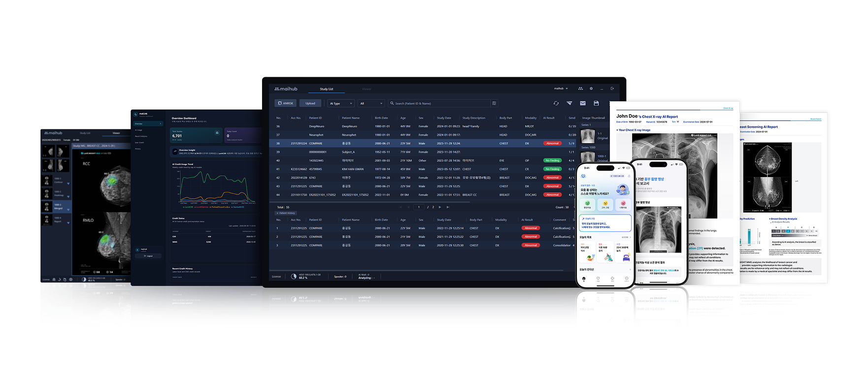Click the logout exit icon in header
Image resolution: width=868 pixels, height=371 pixels.
(x=612, y=89)
